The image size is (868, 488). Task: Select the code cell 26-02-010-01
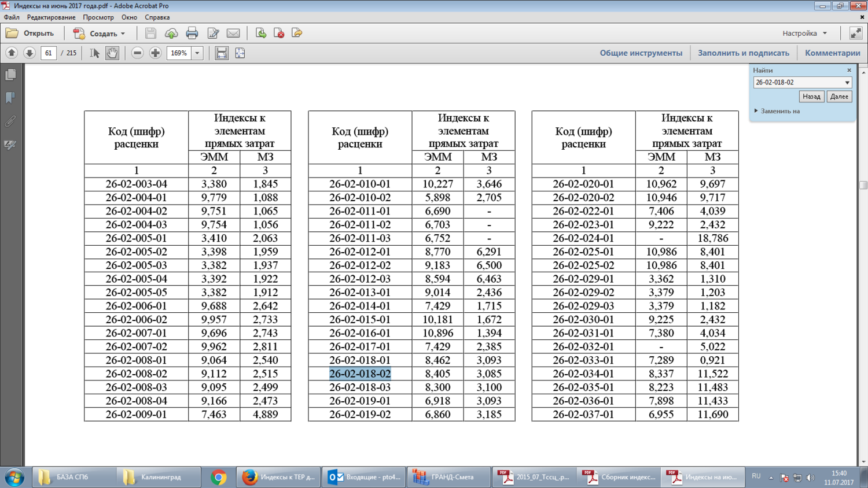tap(360, 184)
